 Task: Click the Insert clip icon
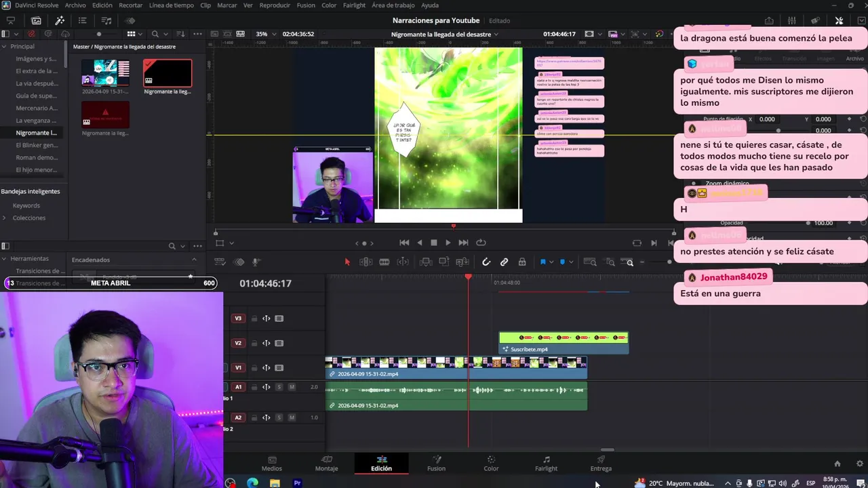coord(426,262)
